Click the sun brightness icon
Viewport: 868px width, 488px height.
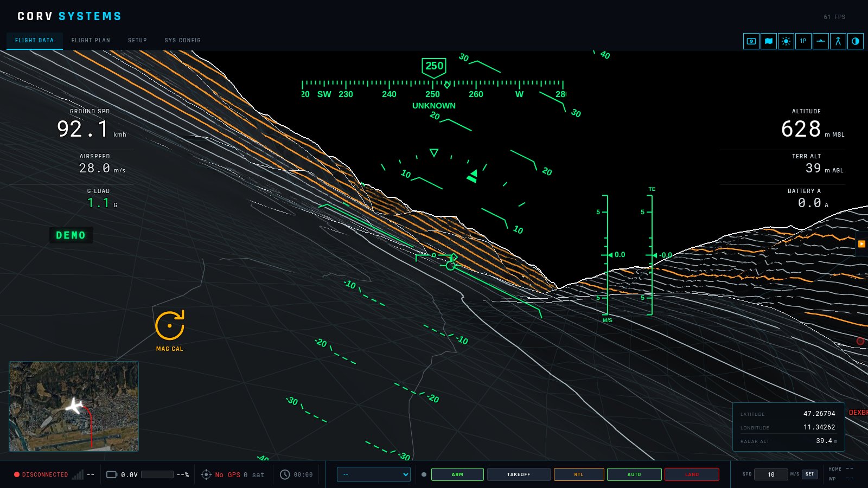pos(786,41)
